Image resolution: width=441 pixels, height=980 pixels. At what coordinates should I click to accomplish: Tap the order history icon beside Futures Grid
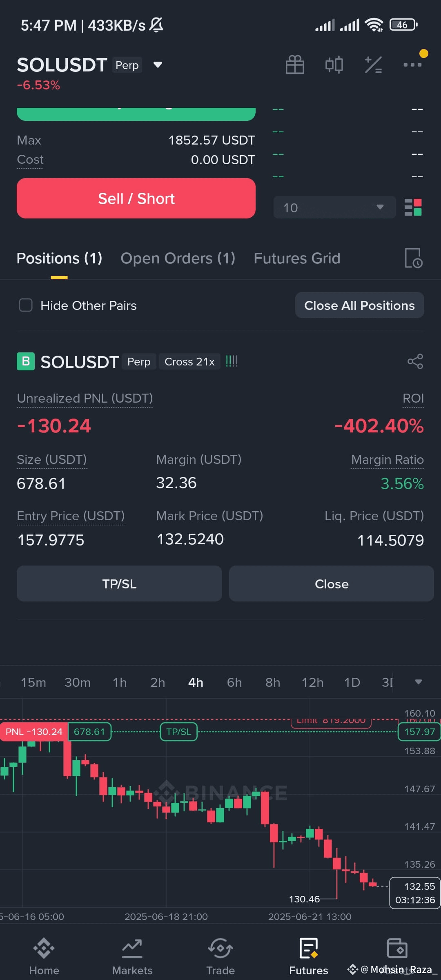[x=413, y=258]
